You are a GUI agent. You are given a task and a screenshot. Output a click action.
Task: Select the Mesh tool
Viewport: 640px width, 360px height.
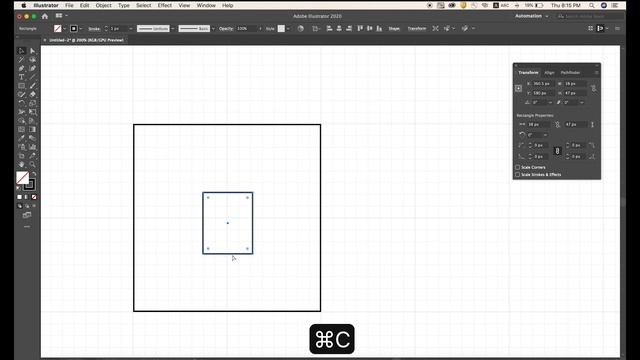22,129
